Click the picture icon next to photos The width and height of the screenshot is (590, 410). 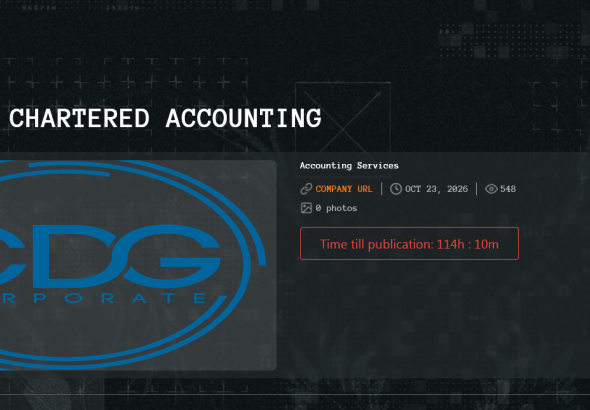tap(306, 208)
